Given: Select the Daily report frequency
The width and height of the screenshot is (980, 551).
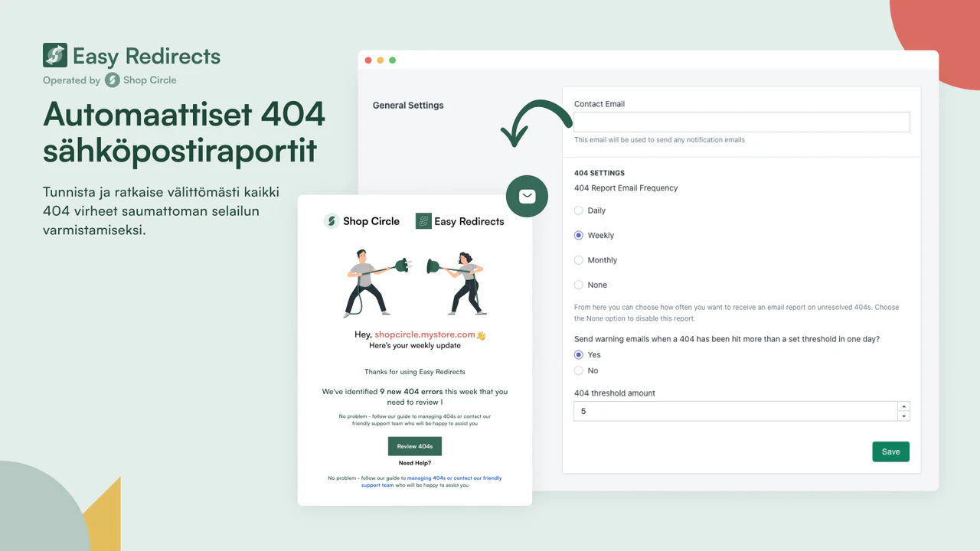Looking at the screenshot, I should coord(579,210).
